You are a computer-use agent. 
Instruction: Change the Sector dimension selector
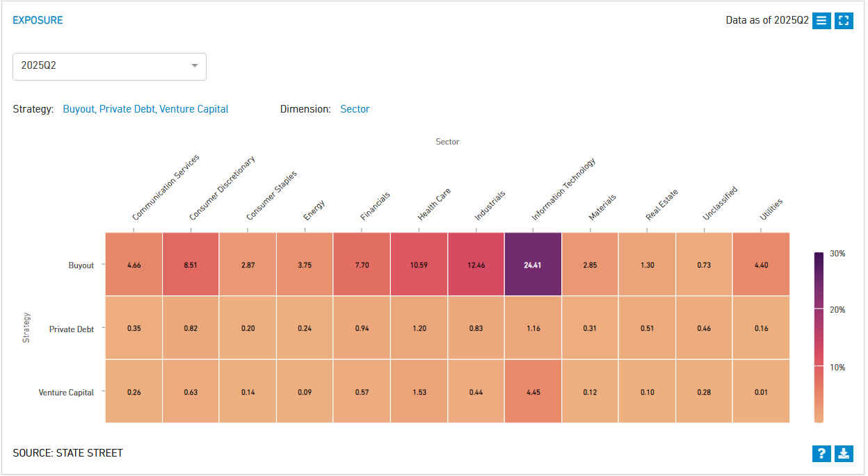click(x=355, y=109)
